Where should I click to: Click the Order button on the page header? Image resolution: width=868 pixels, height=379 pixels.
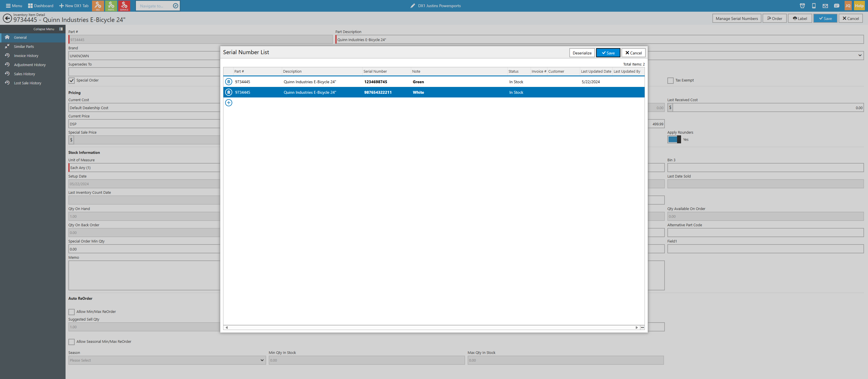click(x=775, y=19)
